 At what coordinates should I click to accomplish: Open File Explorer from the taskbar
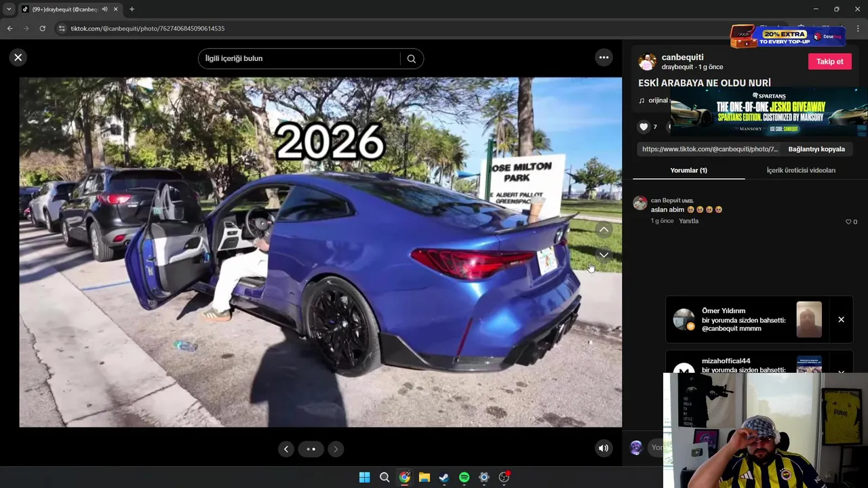coord(424,477)
